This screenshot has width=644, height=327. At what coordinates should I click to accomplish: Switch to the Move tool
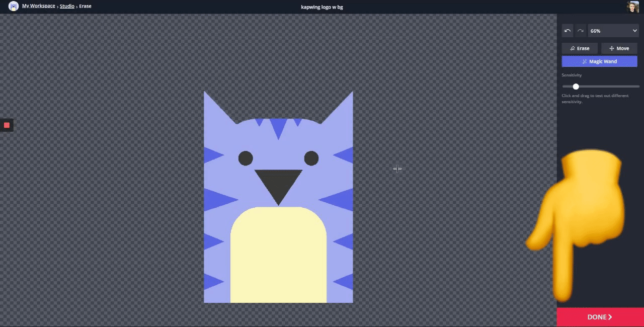tap(619, 48)
